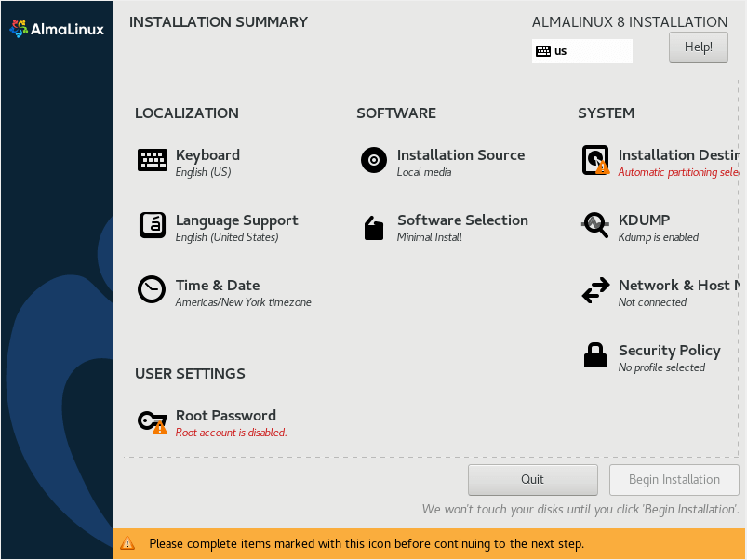Click the Root Password key icon

point(153,421)
